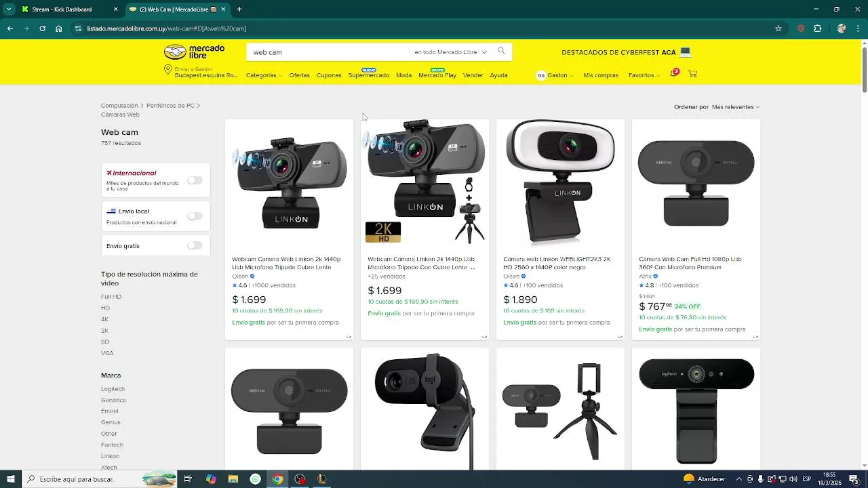
Task: Click the Cámaras Web breadcrumb
Action: pos(120,115)
